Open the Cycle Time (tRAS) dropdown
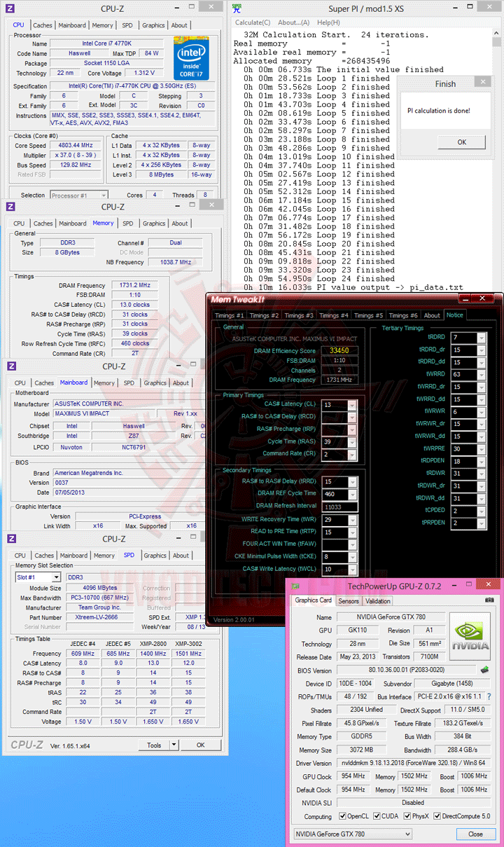The image size is (504, 847). [352, 441]
